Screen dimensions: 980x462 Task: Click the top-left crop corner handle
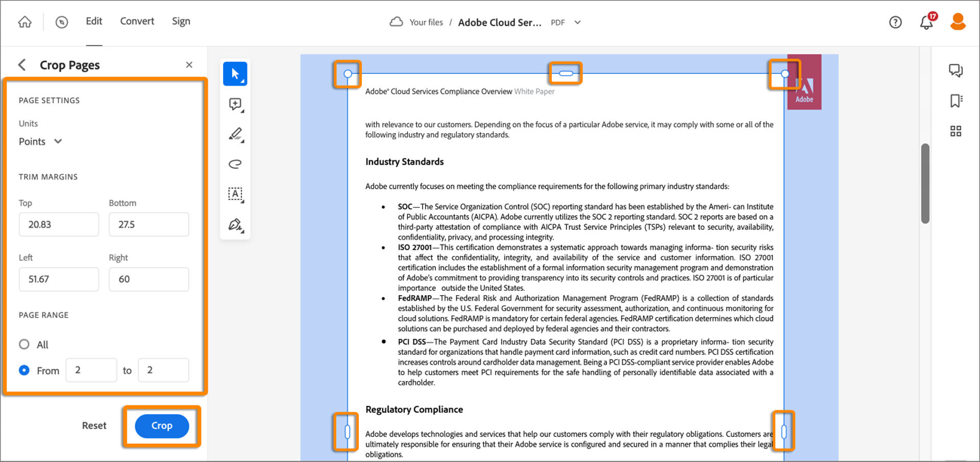[348, 74]
